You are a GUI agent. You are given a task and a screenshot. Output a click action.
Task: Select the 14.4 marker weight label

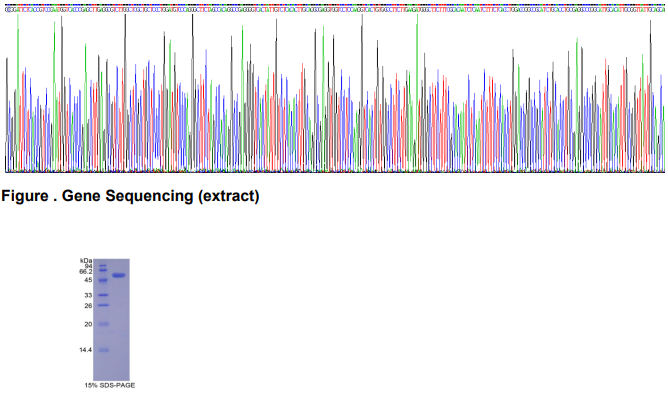click(86, 350)
